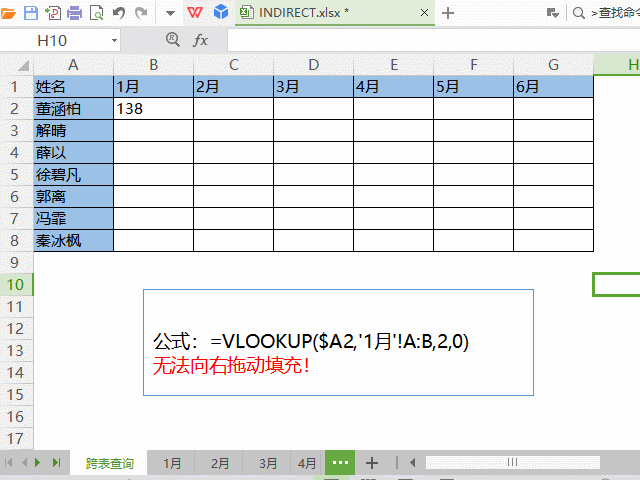Click the 郭离 name cell
The width and height of the screenshot is (640, 480).
(73, 197)
